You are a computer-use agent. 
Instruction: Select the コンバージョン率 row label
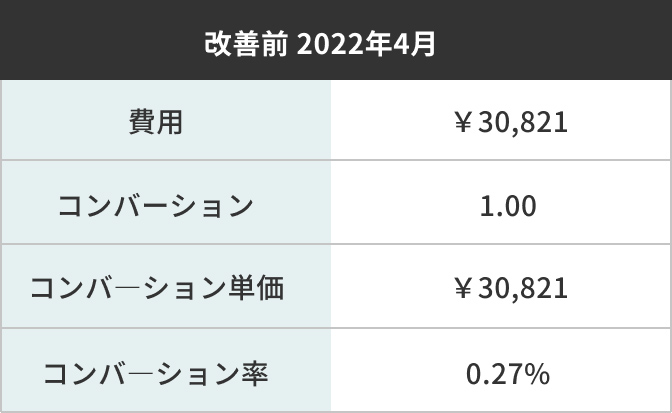point(156,374)
